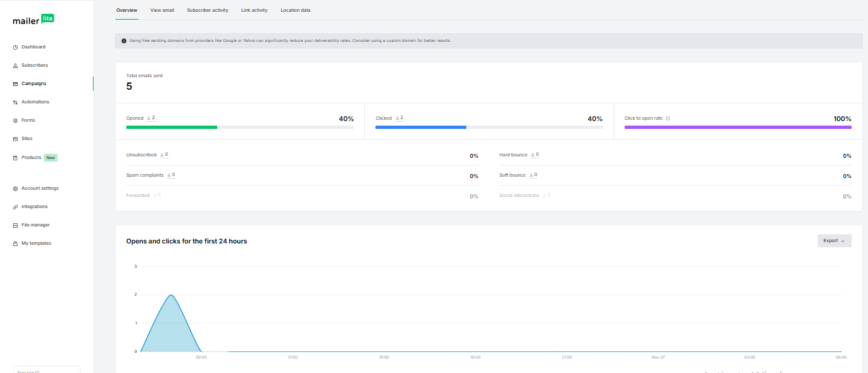Switch to the View email tab
868x373 pixels.
point(162,10)
